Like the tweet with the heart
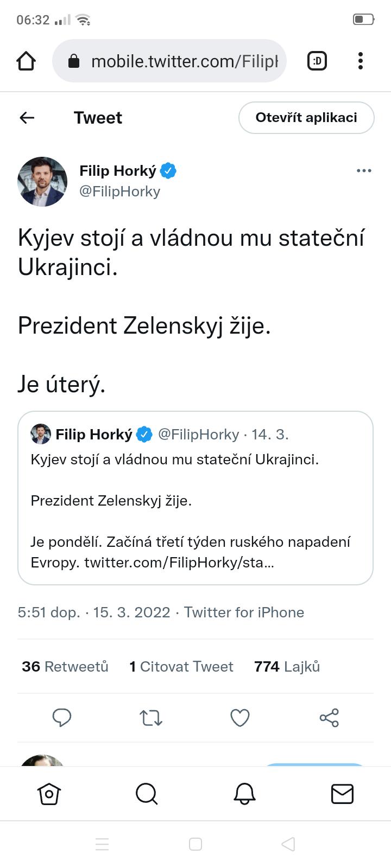 [240, 718]
